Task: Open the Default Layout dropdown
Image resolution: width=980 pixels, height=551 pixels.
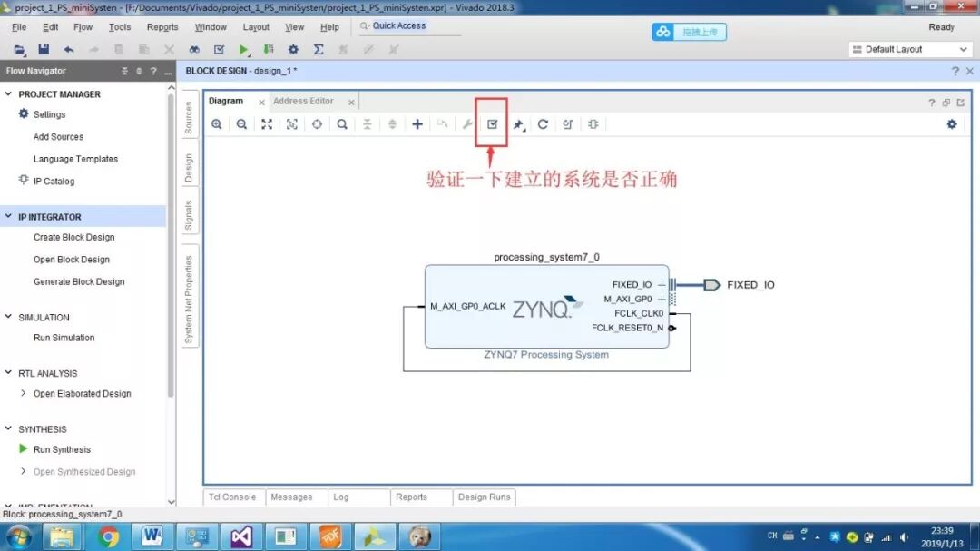Action: 911,49
